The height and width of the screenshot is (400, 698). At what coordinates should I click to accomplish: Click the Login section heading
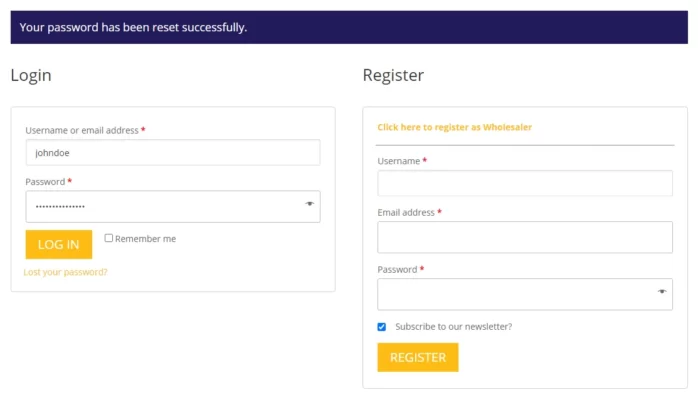point(31,75)
